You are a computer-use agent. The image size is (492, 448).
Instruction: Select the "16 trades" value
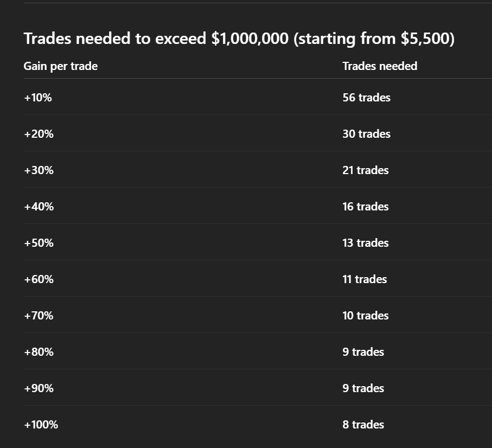pyautogui.click(x=366, y=207)
